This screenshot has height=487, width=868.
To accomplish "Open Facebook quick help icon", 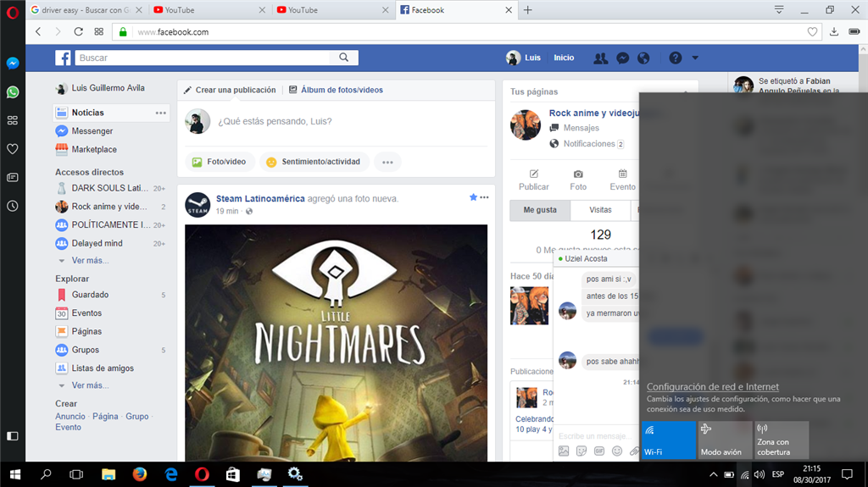I will [676, 58].
